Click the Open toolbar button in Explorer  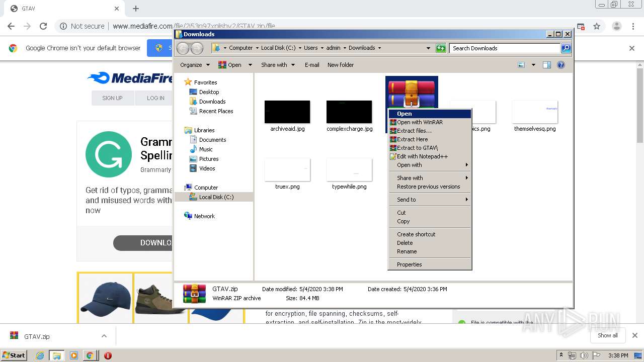[x=230, y=65]
